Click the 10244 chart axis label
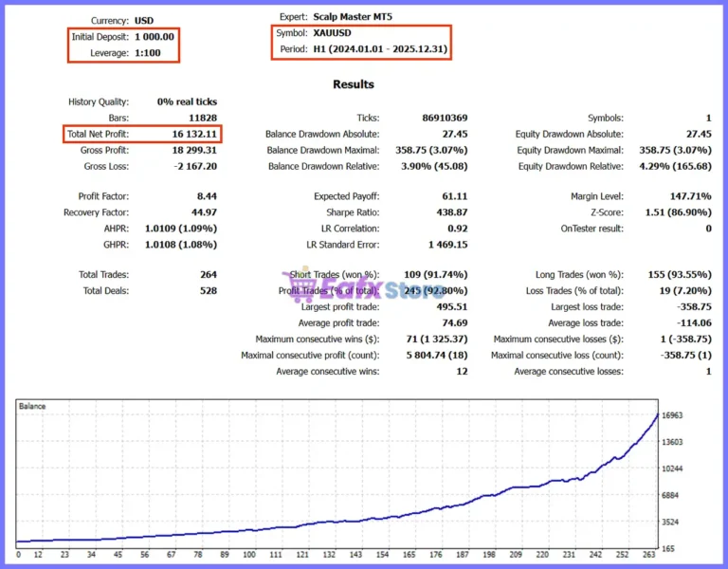The width and height of the screenshot is (728, 569). coord(672,468)
